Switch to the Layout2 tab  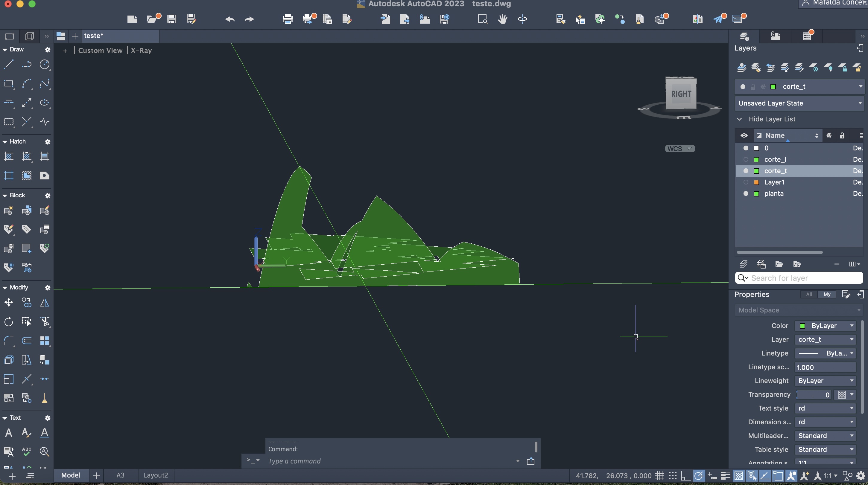coord(156,475)
